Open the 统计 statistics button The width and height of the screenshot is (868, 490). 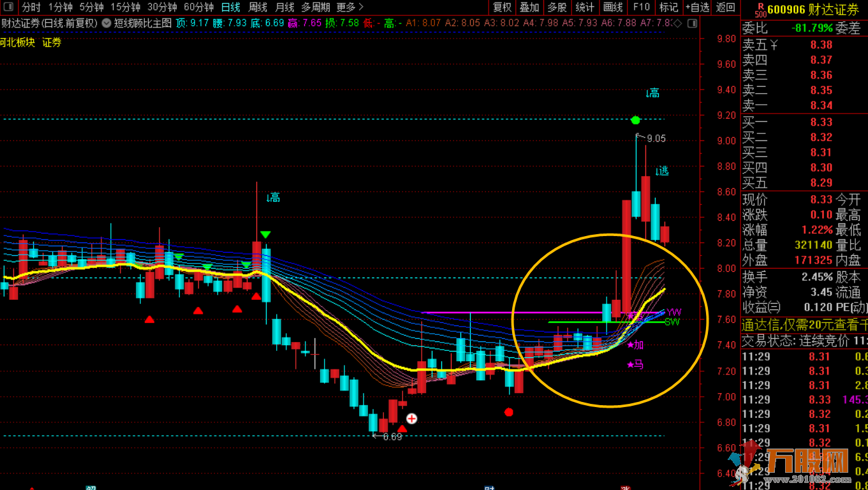pyautogui.click(x=585, y=8)
